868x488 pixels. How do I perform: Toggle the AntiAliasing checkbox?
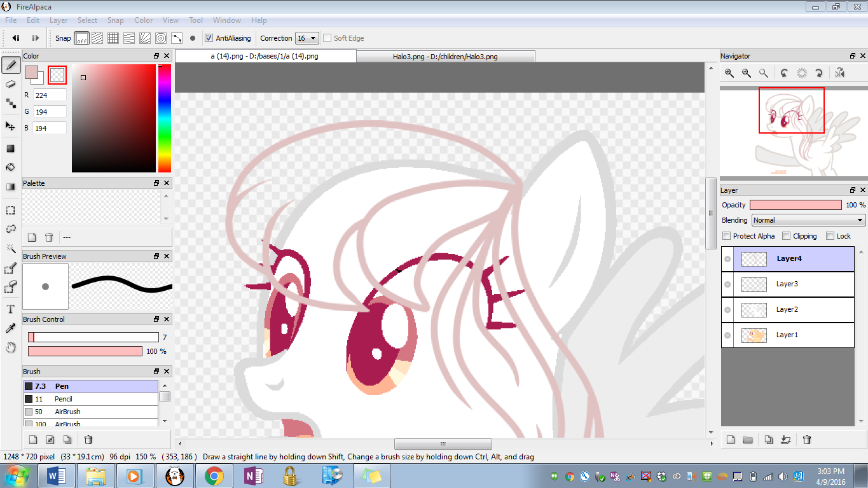pyautogui.click(x=209, y=38)
